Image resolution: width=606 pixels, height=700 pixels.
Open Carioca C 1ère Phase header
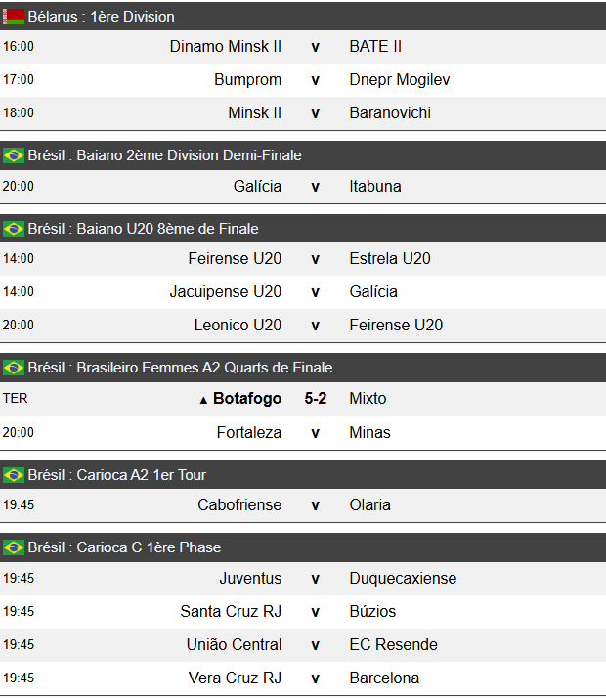pyautogui.click(x=124, y=547)
